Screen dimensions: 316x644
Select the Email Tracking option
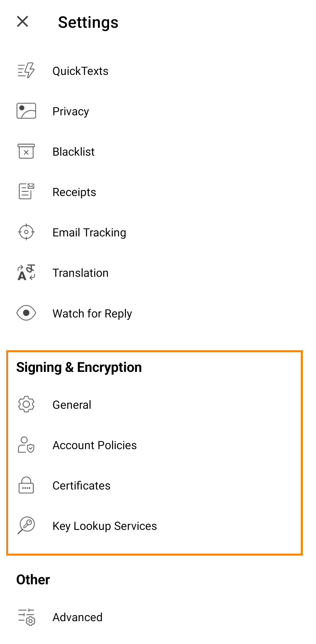(x=158, y=232)
